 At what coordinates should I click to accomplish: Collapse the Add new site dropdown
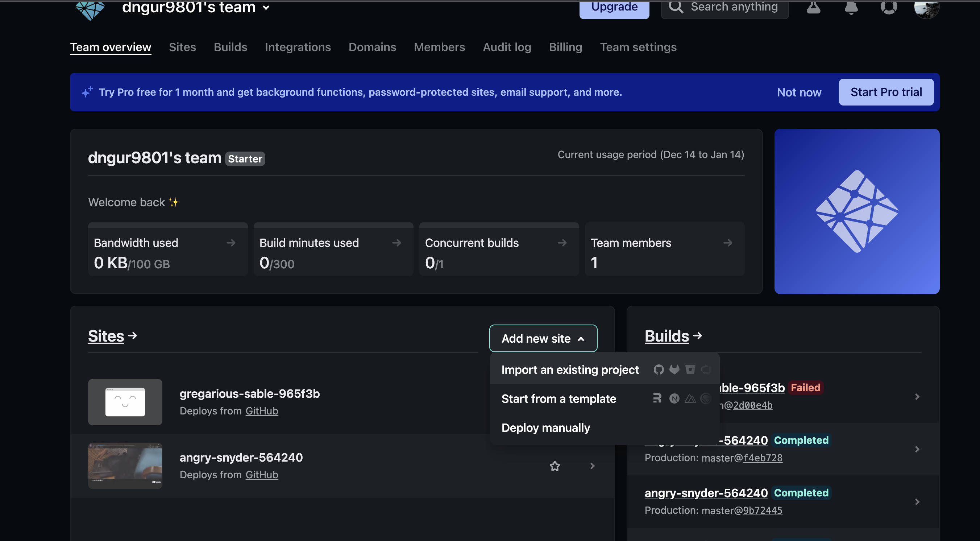(x=543, y=338)
